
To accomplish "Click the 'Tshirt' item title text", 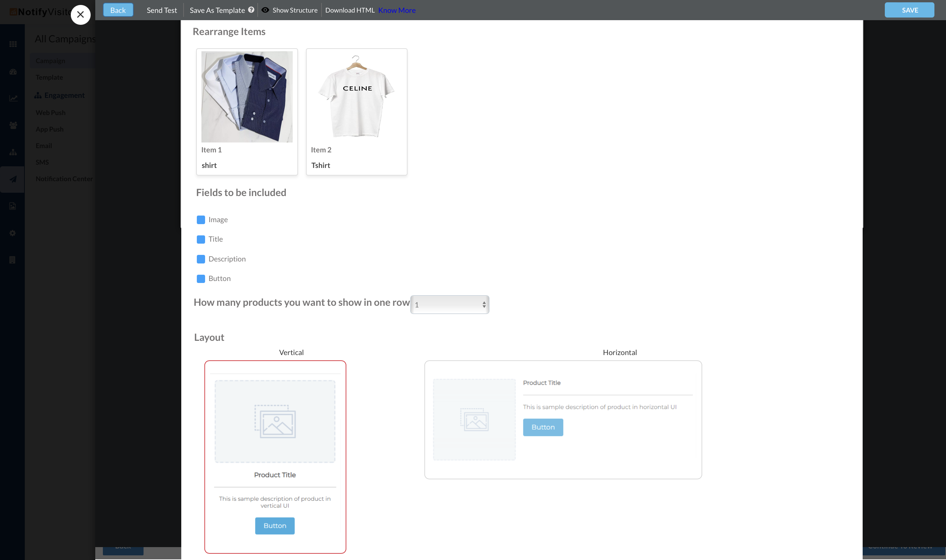I will 321,165.
